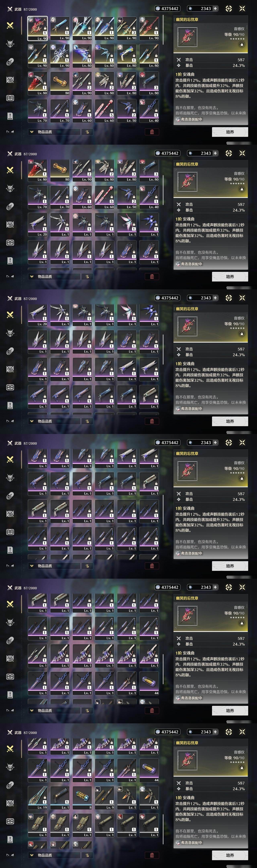Click target compass icon at top right of topmost panel
257x868 pixels.
[229, 8]
